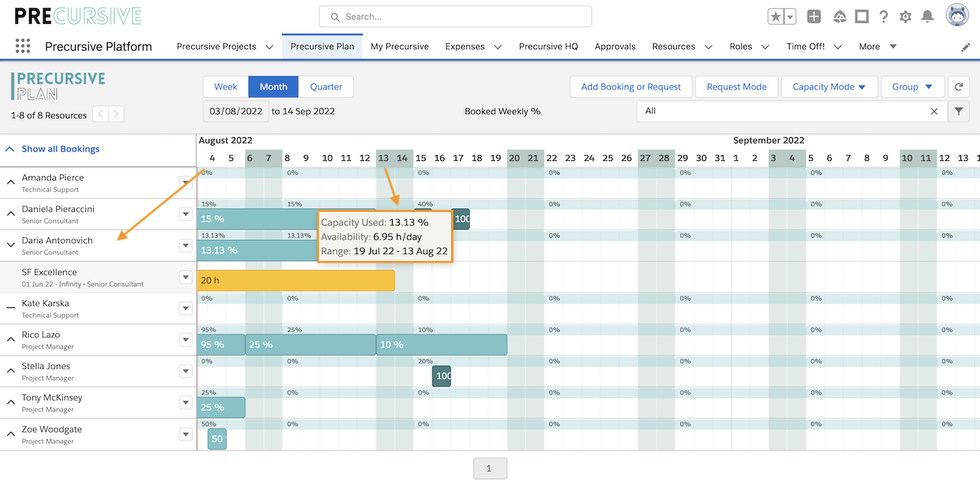Open the My Precursive tab
Viewport: 980px width, 487px height.
tap(400, 47)
